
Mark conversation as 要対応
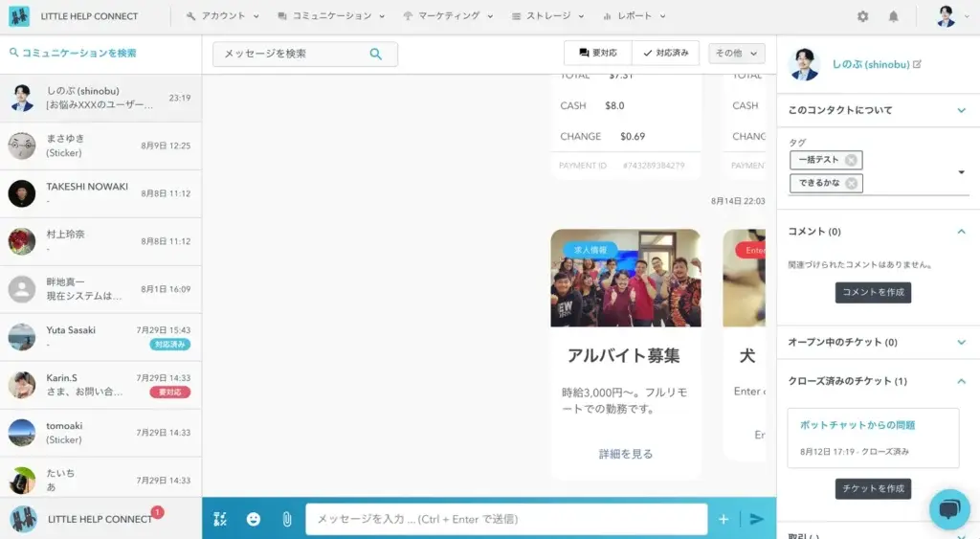pyautogui.click(x=598, y=54)
